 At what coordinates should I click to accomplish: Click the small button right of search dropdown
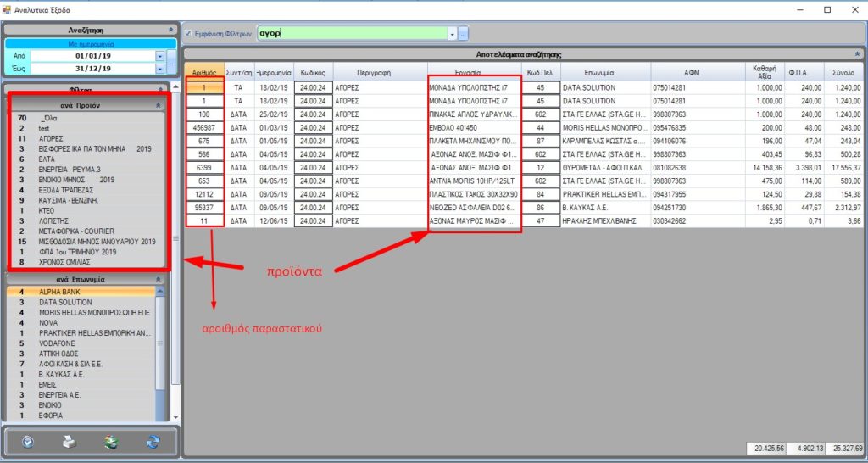point(463,34)
